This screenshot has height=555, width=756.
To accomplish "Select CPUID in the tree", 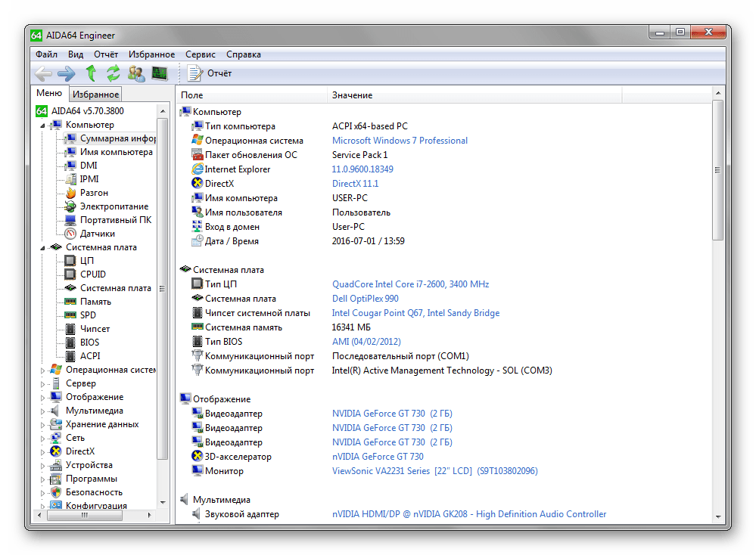I will tap(92, 274).
